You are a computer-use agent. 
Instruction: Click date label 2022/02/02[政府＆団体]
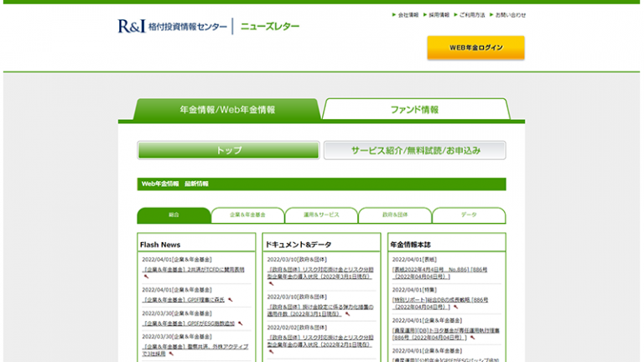297,328
